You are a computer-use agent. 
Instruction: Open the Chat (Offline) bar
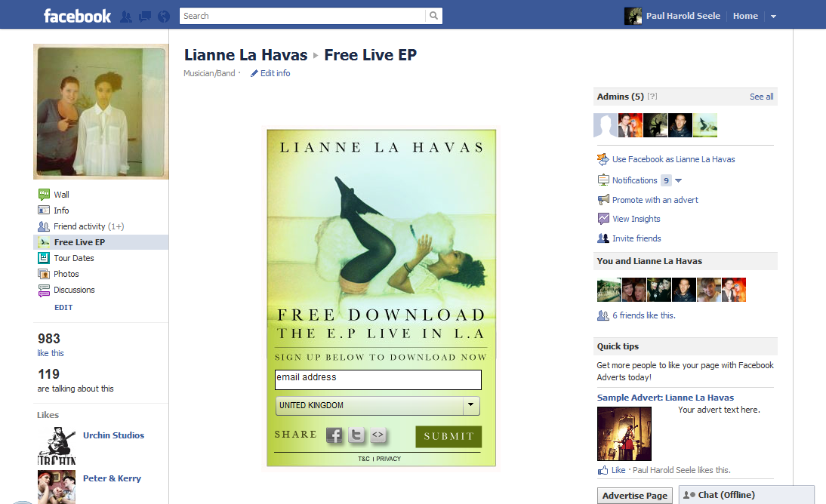[747, 495]
